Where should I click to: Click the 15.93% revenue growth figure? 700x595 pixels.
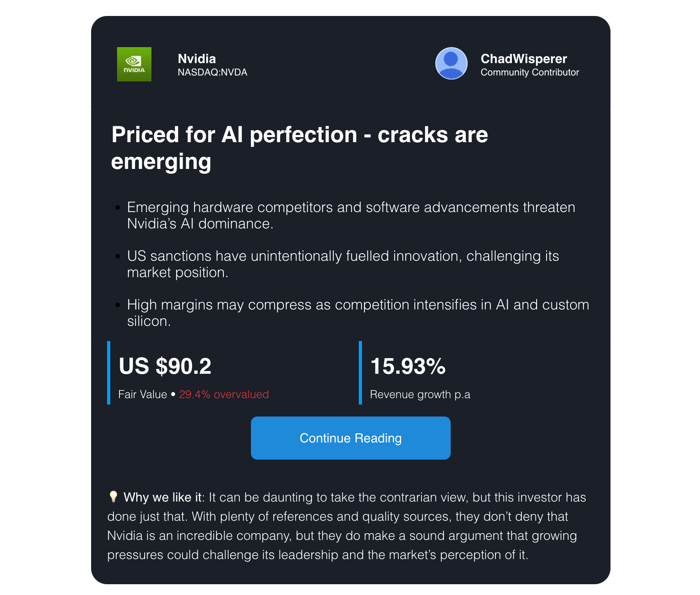[x=408, y=366]
